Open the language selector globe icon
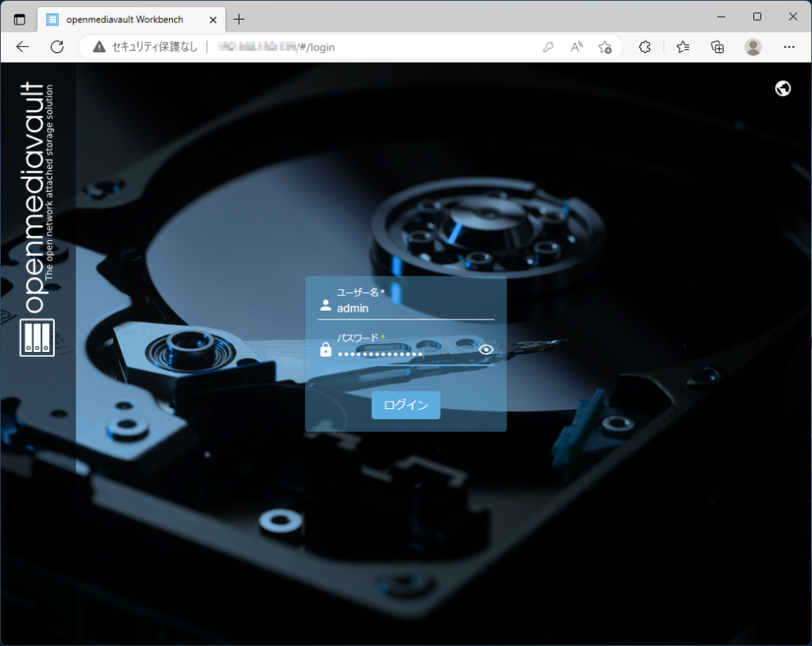 [x=783, y=88]
